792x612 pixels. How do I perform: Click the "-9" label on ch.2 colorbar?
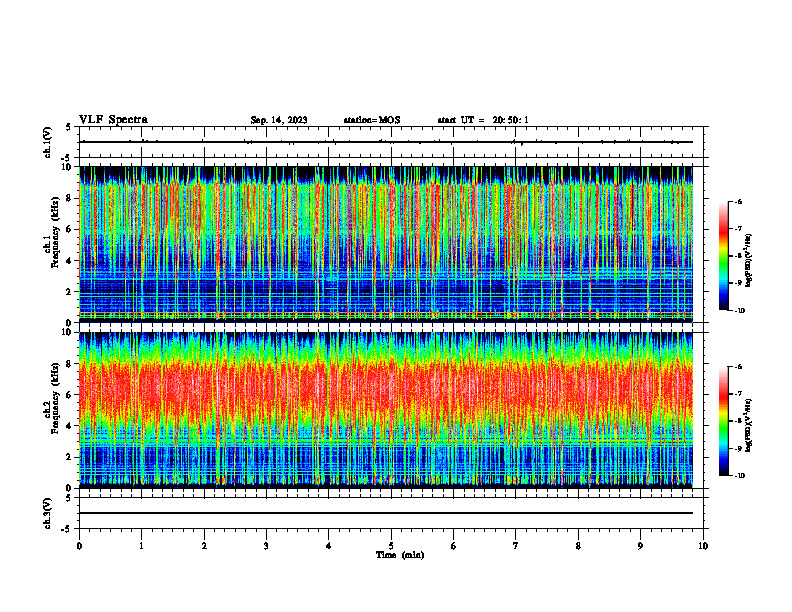(738, 448)
